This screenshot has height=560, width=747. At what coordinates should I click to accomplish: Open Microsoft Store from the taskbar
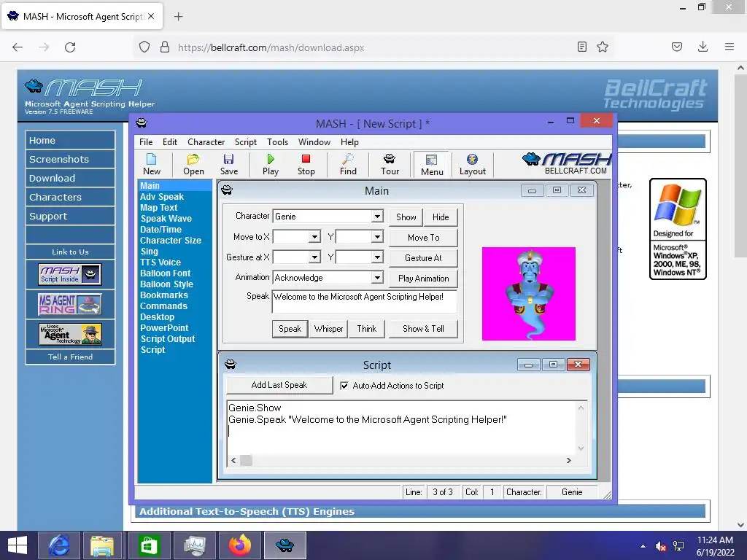click(x=149, y=545)
